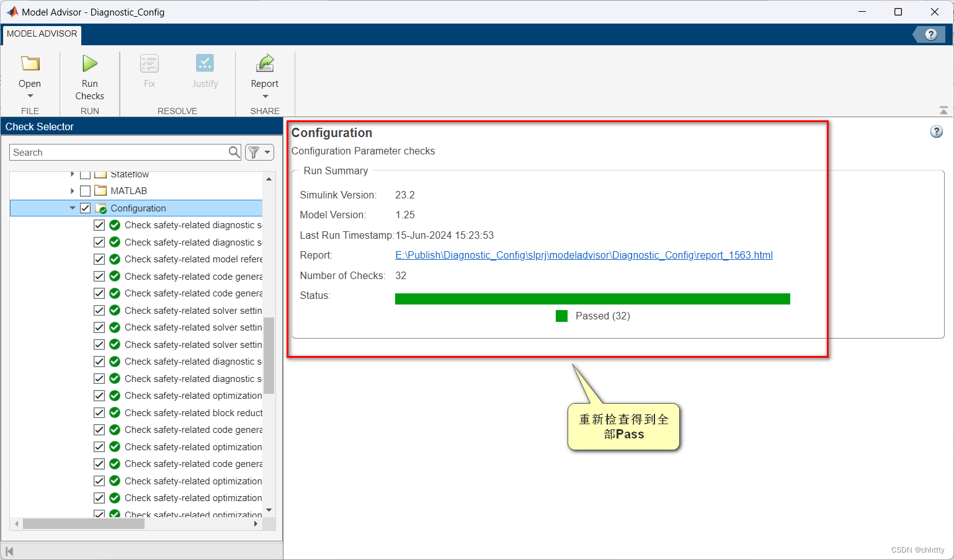
Task: Click the horizontal scrollbar thumb of the tree
Action: 84,524
